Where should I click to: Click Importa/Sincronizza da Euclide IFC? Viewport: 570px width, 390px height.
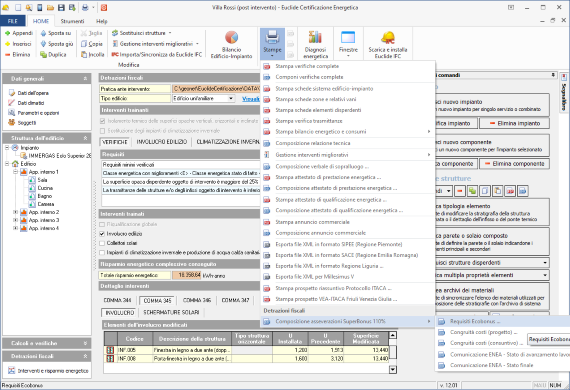tap(157, 55)
